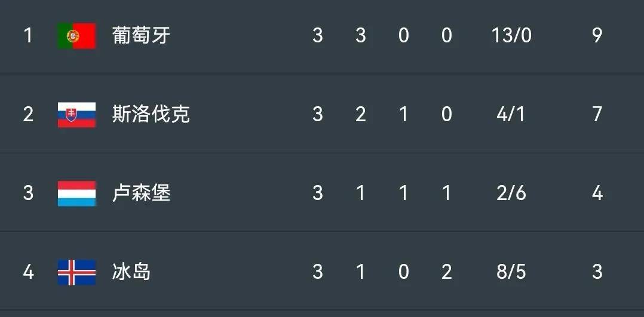Open team 卢森堡 from standings

pyautogui.click(x=141, y=193)
